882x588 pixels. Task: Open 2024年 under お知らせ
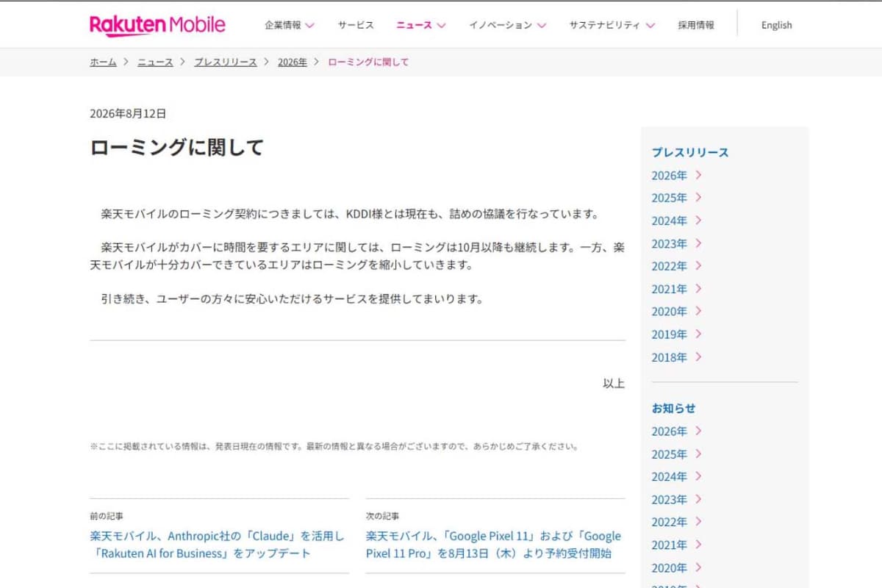tap(677, 477)
